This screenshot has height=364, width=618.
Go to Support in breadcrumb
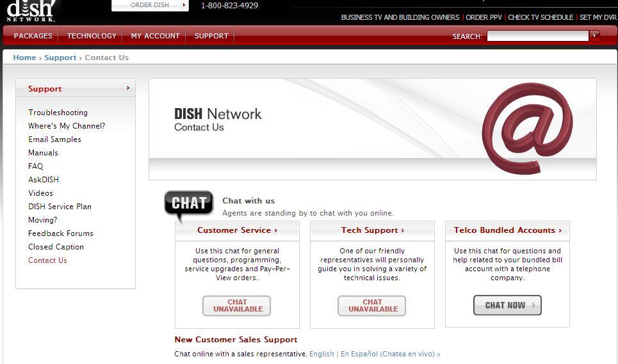click(60, 58)
